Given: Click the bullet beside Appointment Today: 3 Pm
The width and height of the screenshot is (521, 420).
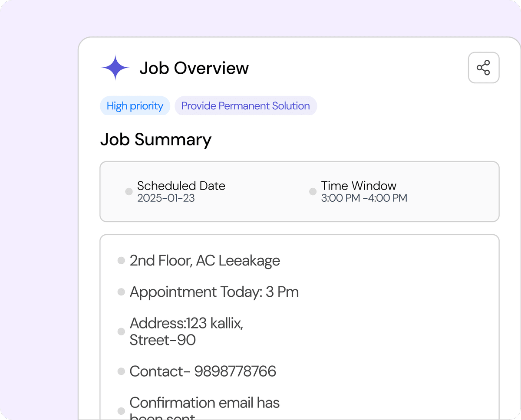Looking at the screenshot, I should tap(120, 292).
